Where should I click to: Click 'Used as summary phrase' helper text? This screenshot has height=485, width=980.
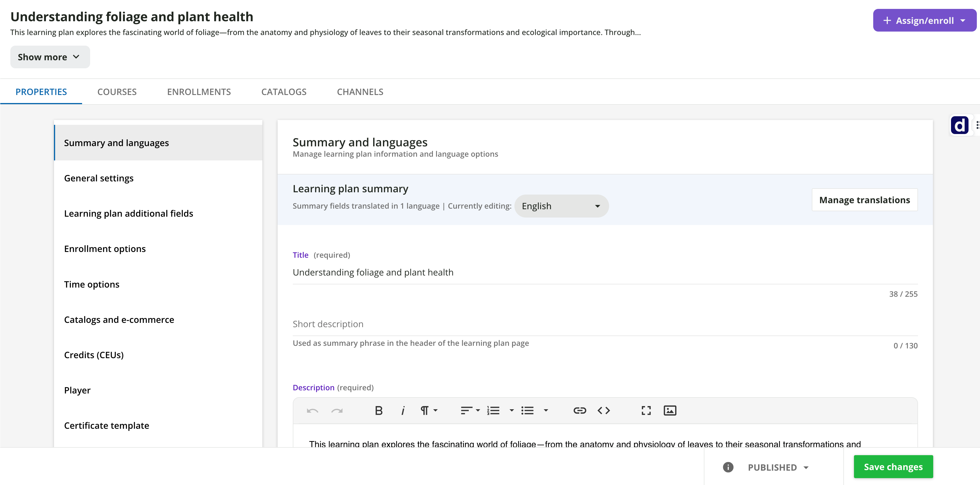(x=411, y=343)
